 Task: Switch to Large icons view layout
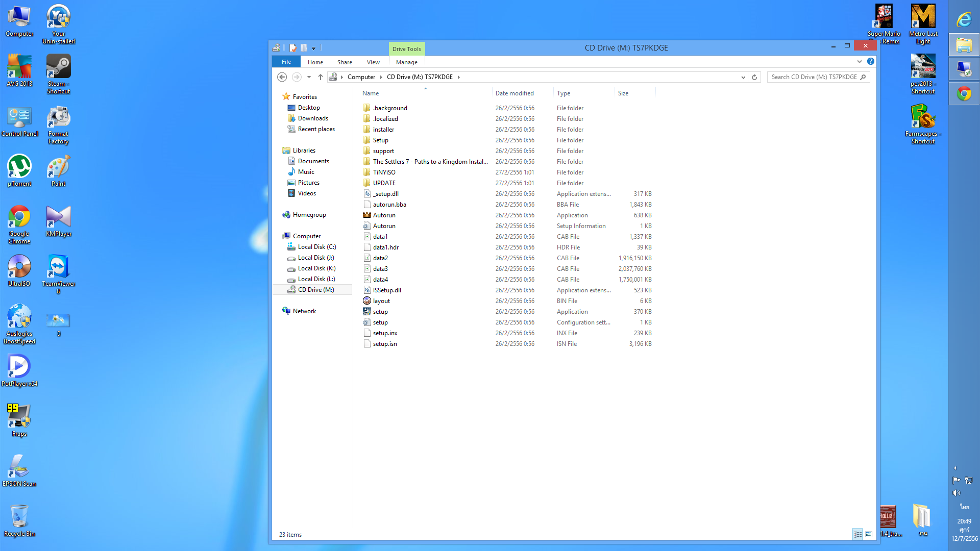[869, 534]
